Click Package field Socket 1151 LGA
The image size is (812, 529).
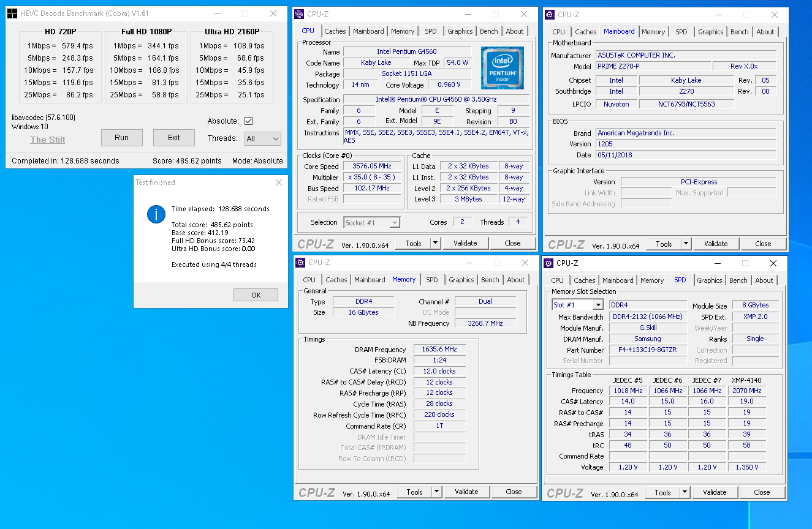(407, 74)
